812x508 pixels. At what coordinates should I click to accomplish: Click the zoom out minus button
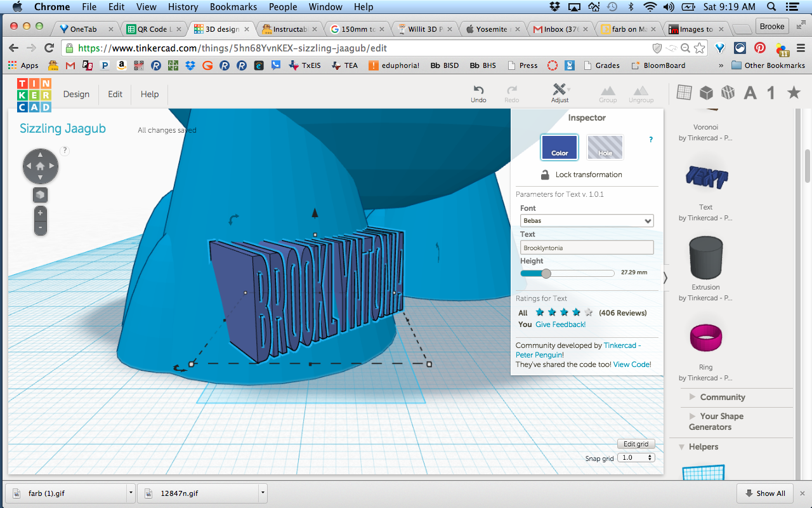[x=41, y=227]
